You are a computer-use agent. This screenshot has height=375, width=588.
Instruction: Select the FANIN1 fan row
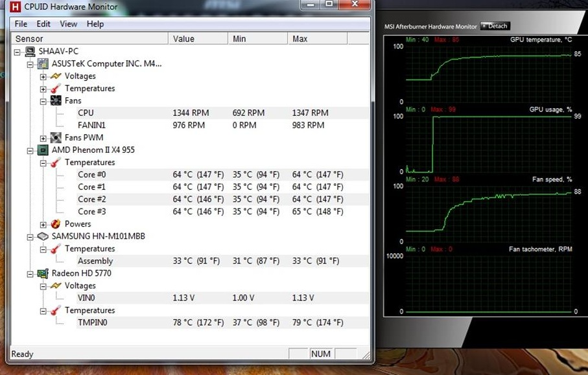[x=223, y=125]
